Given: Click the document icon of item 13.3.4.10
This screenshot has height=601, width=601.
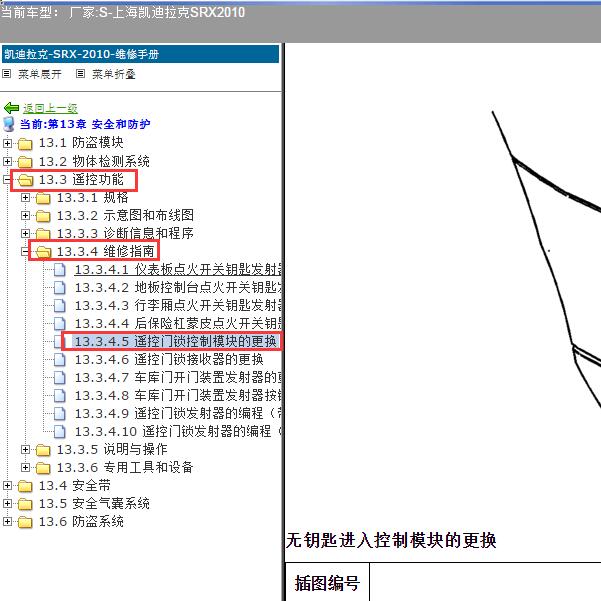Looking at the screenshot, I should coord(60,432).
